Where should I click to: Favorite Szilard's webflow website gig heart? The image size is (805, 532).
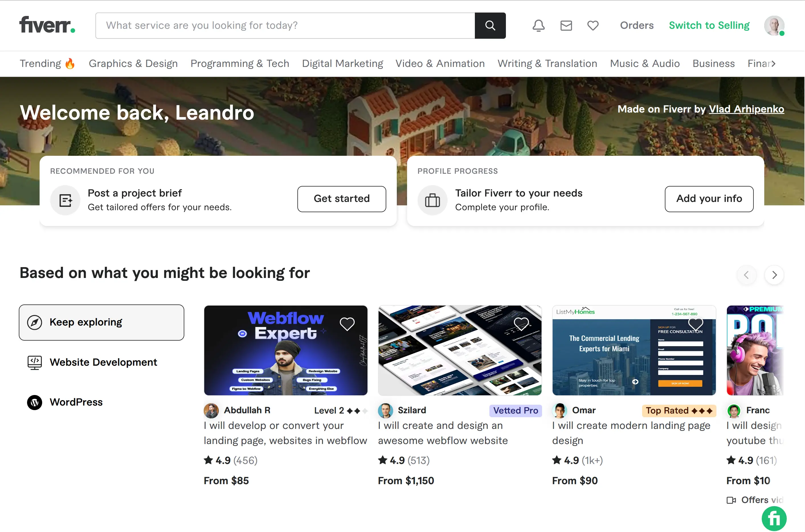click(521, 324)
